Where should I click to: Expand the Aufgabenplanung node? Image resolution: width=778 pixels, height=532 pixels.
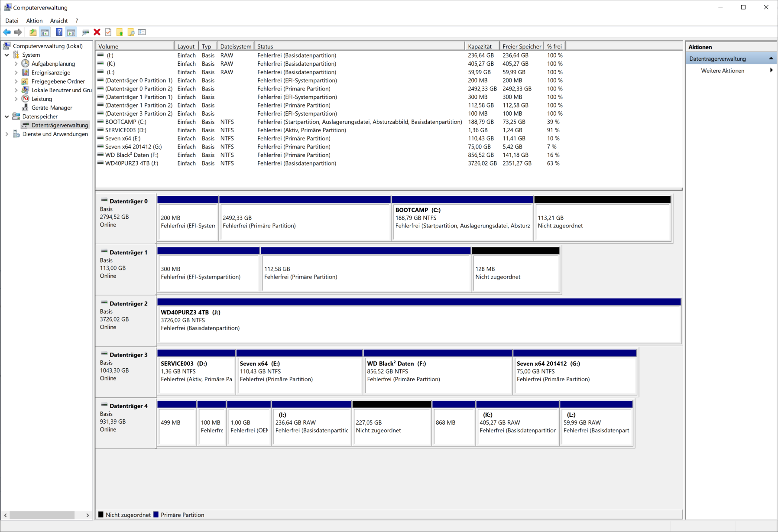(x=16, y=64)
